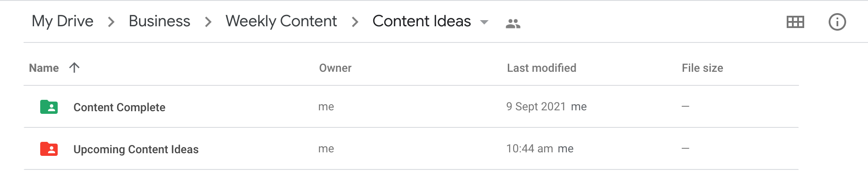Click the chevron between My Drive and Business
Viewport: 868px width, 183px height.
(111, 22)
